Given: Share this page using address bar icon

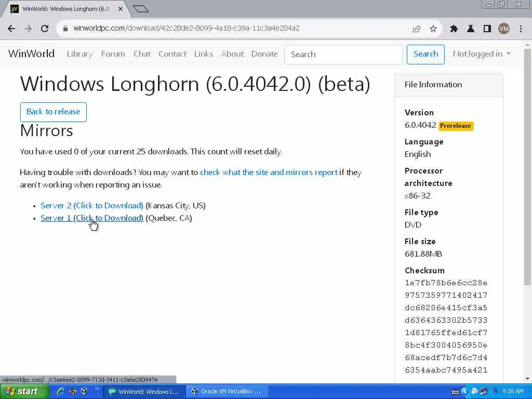Looking at the screenshot, I should point(417,29).
